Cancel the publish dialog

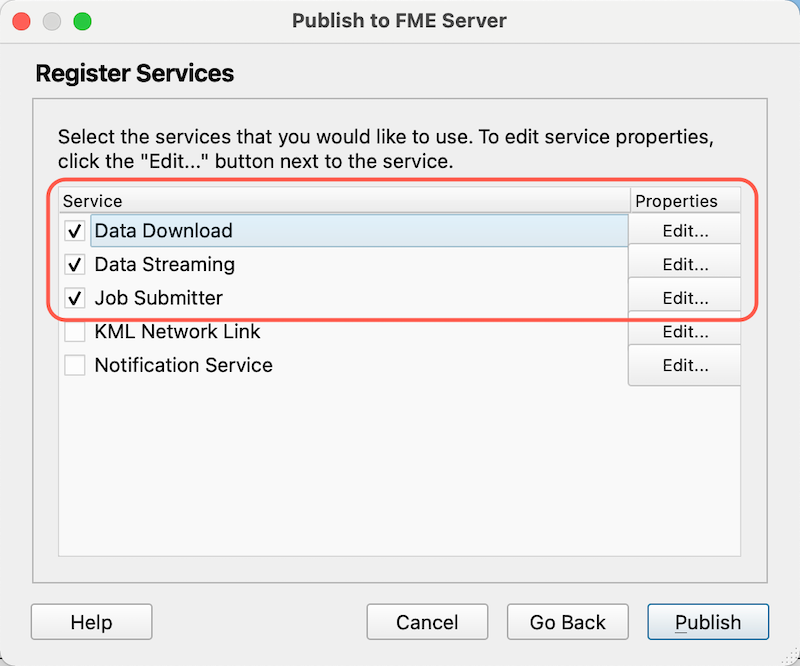427,622
